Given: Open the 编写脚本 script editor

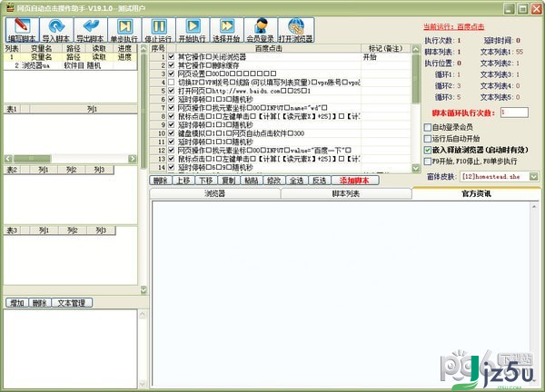Looking at the screenshot, I should [22, 30].
